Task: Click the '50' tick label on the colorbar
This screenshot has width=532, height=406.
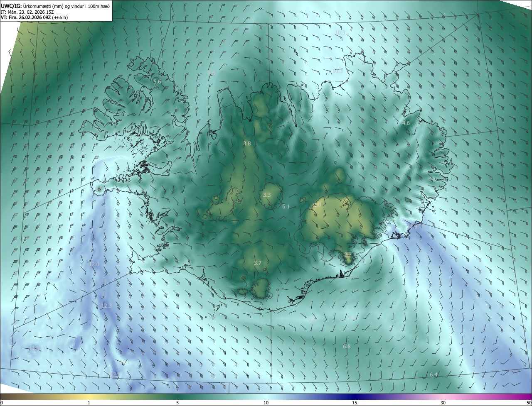Action: click(x=529, y=403)
